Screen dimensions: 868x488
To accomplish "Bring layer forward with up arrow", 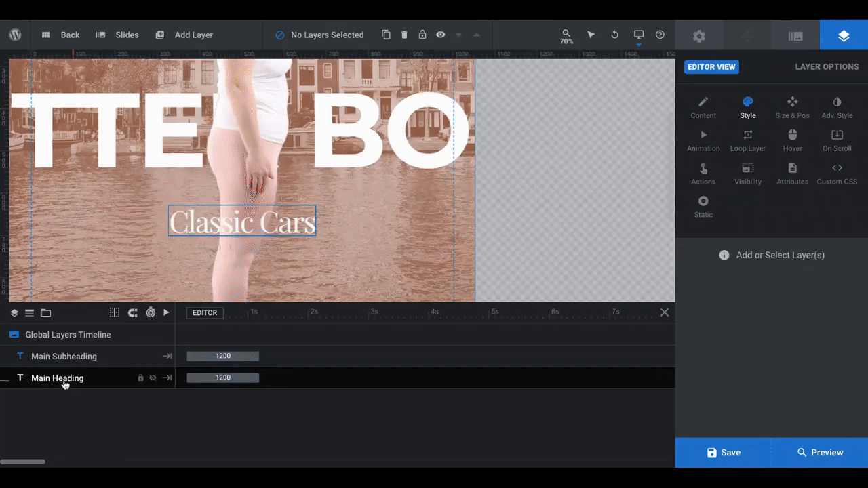I will coord(477,35).
